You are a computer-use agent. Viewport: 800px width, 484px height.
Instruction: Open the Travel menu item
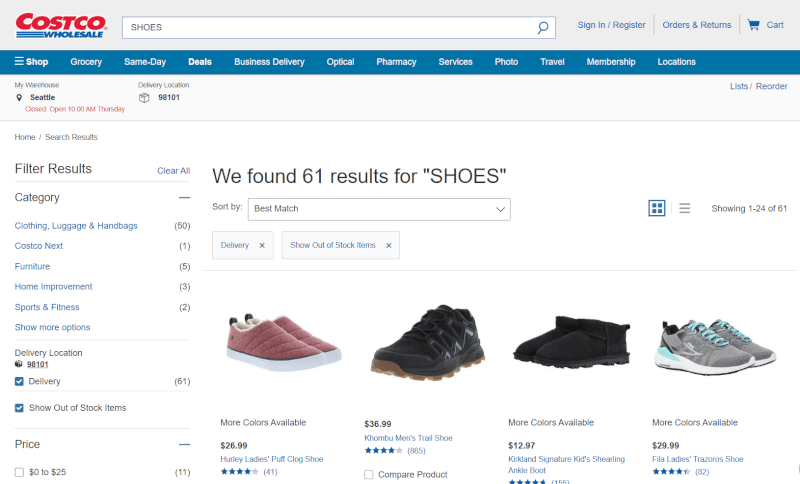(x=553, y=62)
